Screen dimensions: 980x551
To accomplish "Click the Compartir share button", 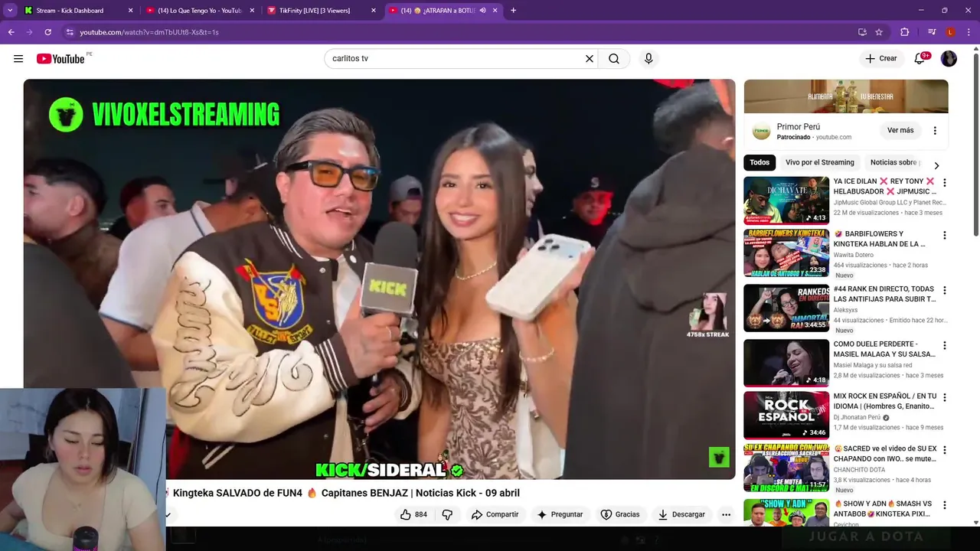I will [x=495, y=514].
